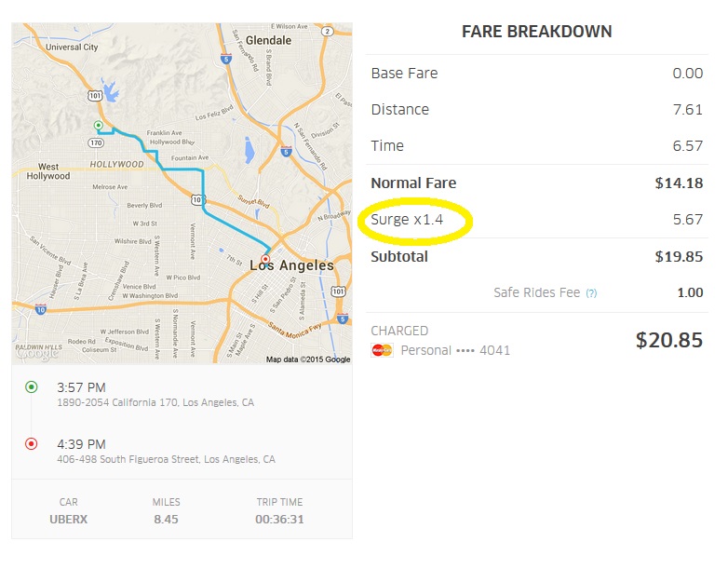
Task: Click the red dropoff icon beside 4:39 PM
Action: click(31, 444)
